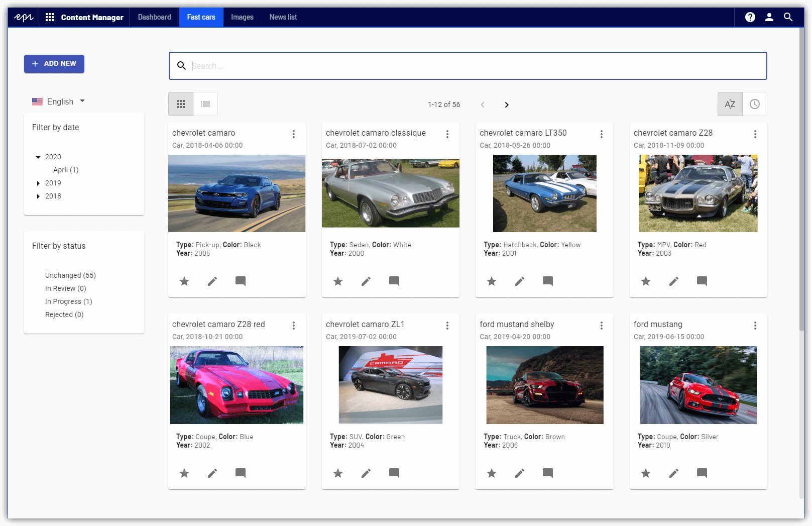Image resolution: width=812 pixels, height=526 pixels.
Task: Open the English language dropdown
Action: (59, 101)
